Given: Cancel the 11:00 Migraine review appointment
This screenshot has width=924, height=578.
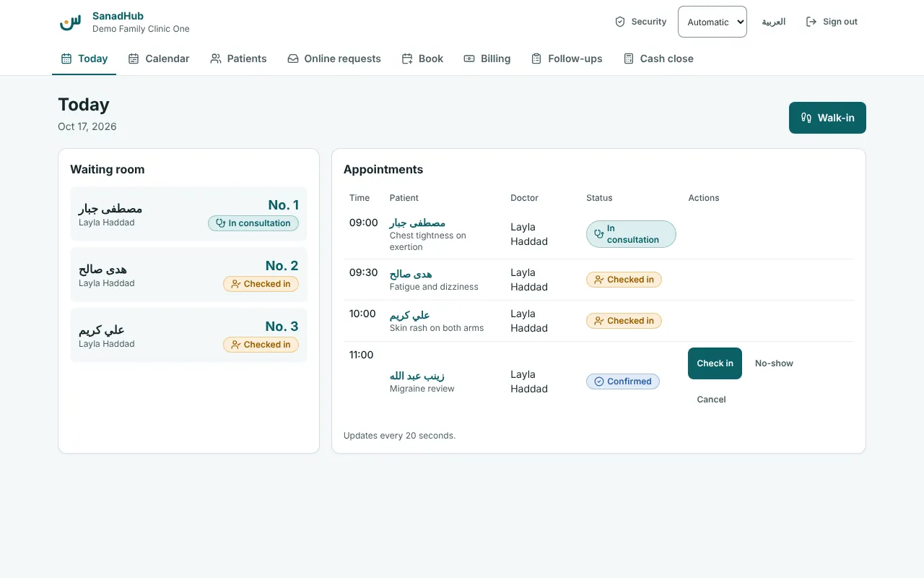Looking at the screenshot, I should tap(711, 400).
